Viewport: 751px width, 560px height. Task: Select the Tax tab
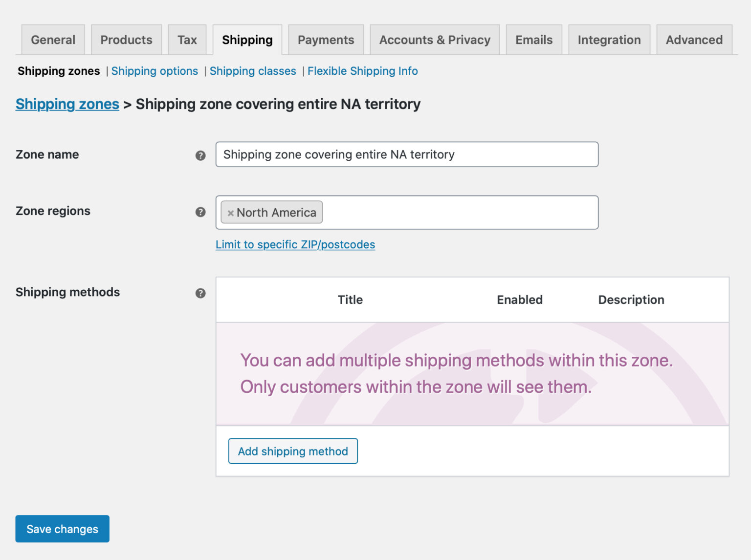[x=187, y=40]
